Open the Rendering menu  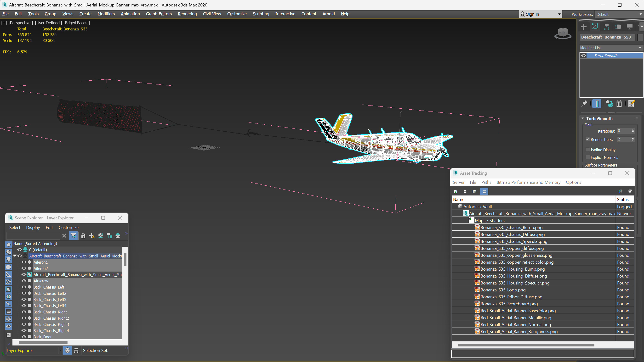coord(187,14)
